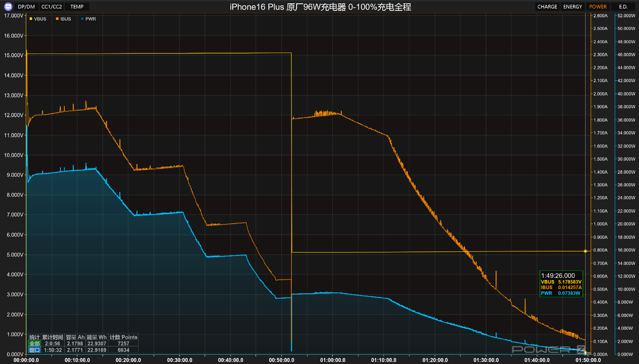Click the 容量 Ah column header
The height and width of the screenshot is (364, 639).
[75, 337]
